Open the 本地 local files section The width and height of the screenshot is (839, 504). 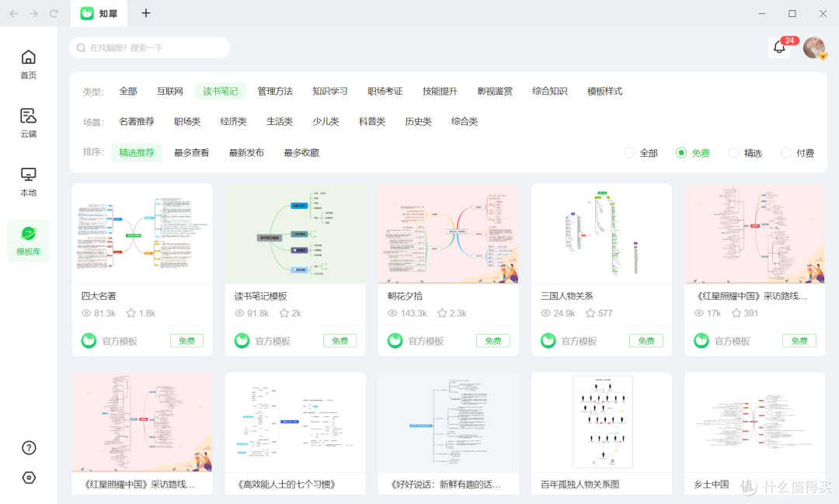(29, 182)
